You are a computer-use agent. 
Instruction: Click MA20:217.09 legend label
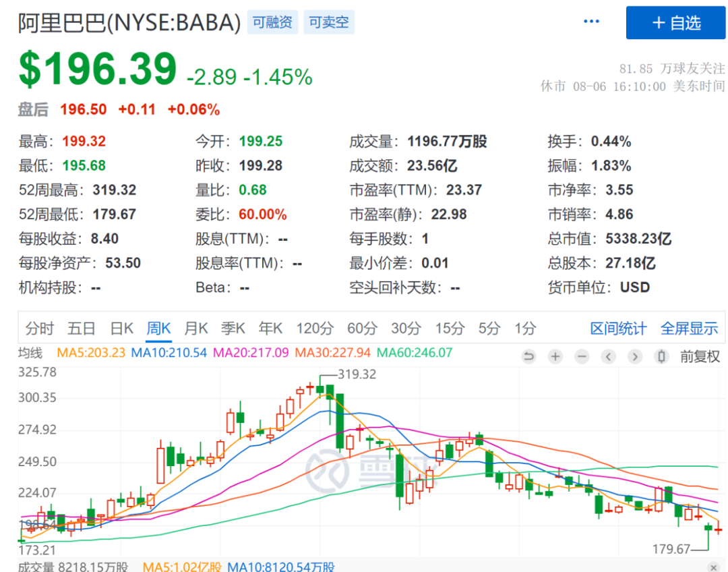[251, 353]
